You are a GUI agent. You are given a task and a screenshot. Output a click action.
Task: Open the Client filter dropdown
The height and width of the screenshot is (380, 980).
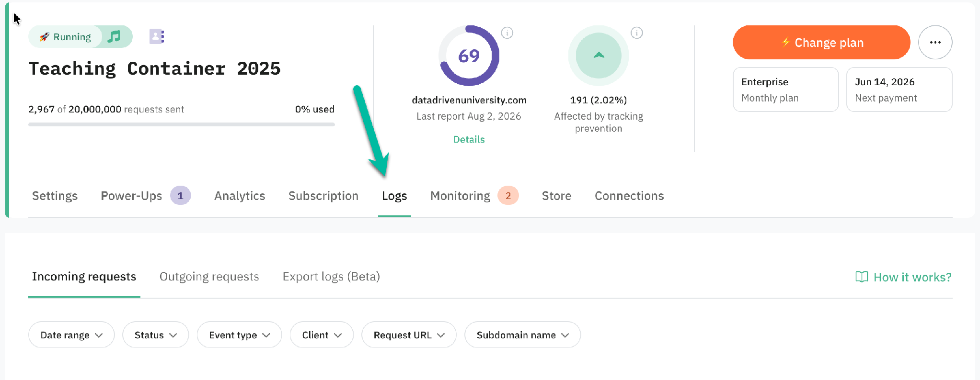click(322, 335)
